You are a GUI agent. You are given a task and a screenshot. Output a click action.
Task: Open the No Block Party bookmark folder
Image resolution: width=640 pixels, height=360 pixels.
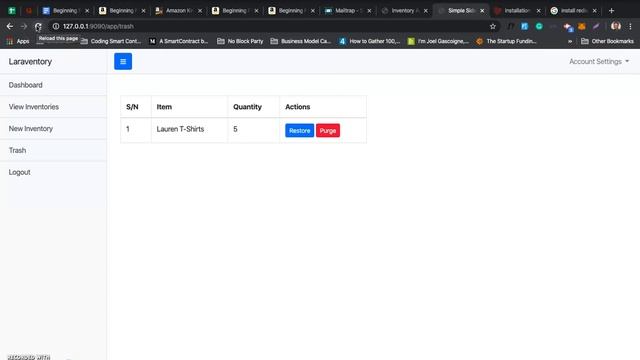240,41
